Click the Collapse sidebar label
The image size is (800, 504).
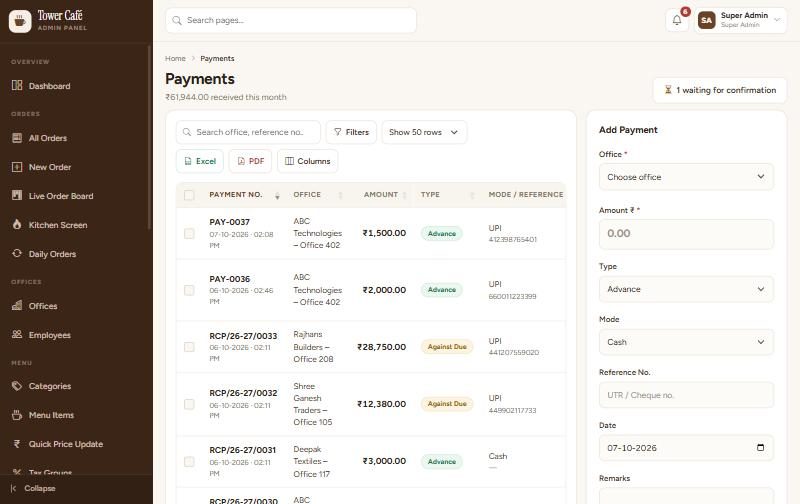tap(40, 488)
